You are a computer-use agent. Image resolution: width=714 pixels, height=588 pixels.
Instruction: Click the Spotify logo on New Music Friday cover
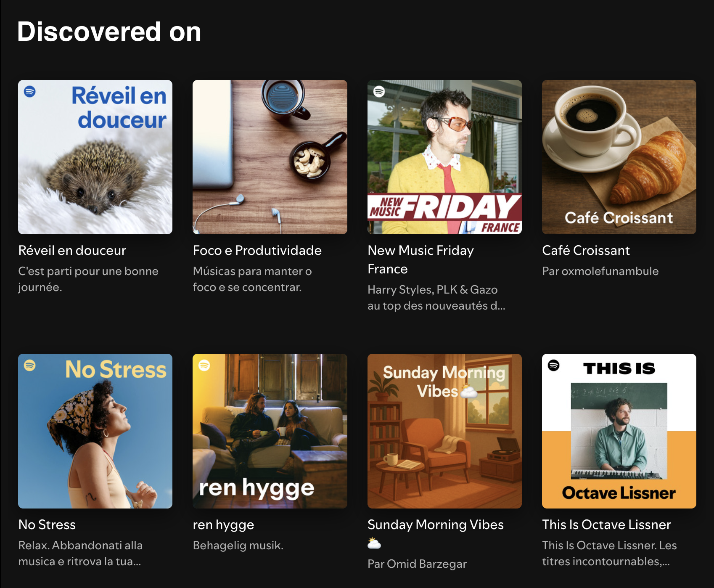click(379, 91)
